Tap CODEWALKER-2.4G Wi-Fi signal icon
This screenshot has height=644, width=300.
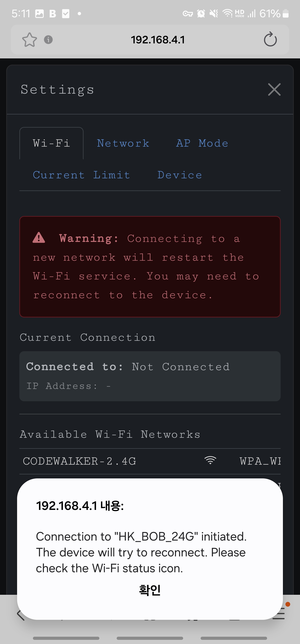point(210,460)
